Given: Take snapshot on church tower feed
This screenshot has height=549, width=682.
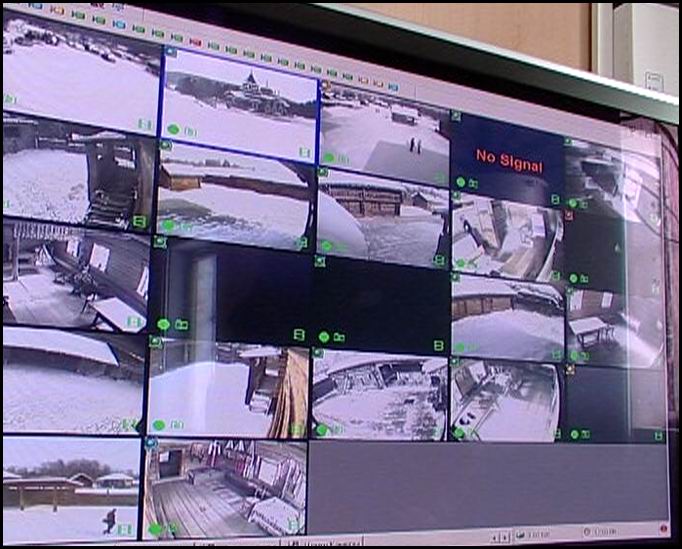Looking at the screenshot, I should click(x=191, y=132).
